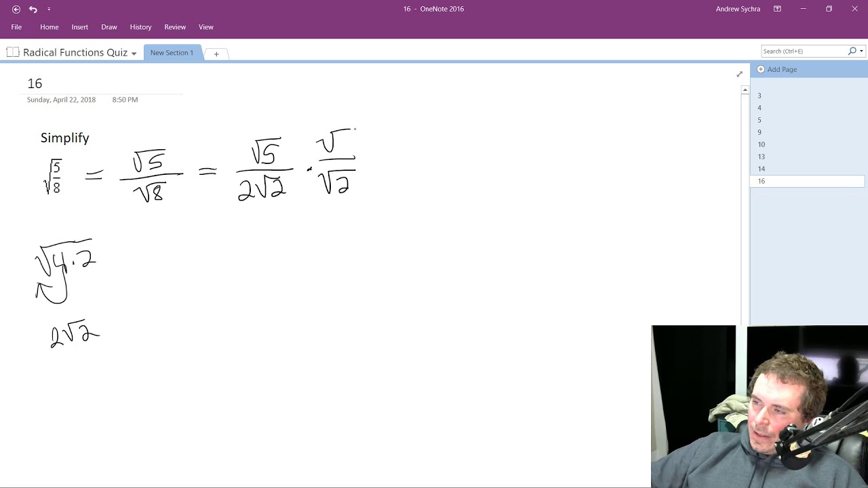This screenshot has width=868, height=488.
Task: Click the page title 16
Action: (x=35, y=83)
